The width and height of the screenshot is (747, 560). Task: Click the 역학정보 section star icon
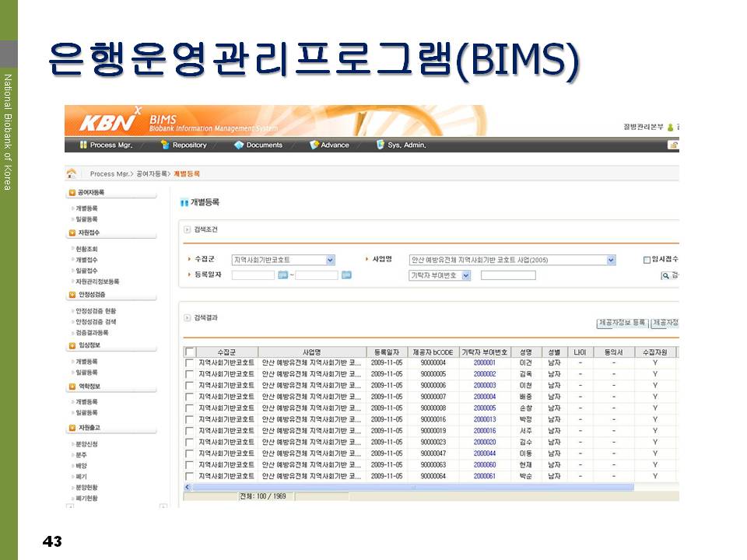pos(72,387)
